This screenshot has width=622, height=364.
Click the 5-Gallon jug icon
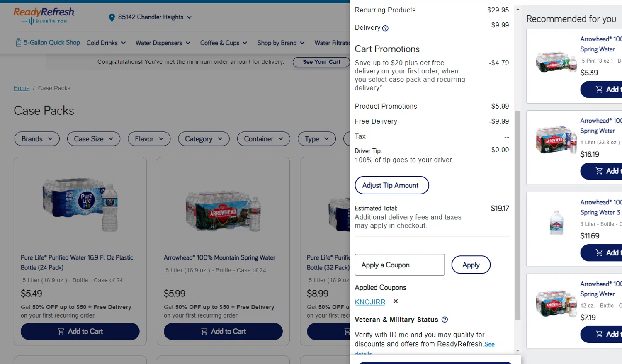18,43
